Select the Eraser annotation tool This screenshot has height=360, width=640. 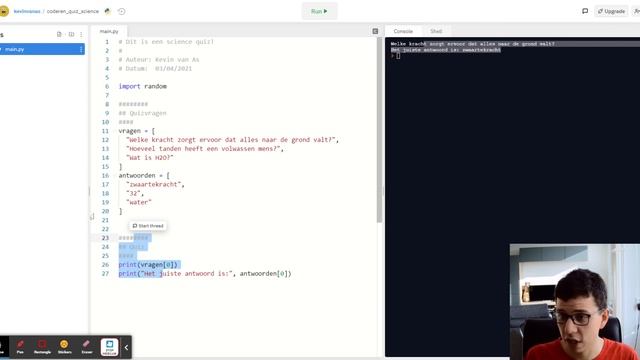87,347
